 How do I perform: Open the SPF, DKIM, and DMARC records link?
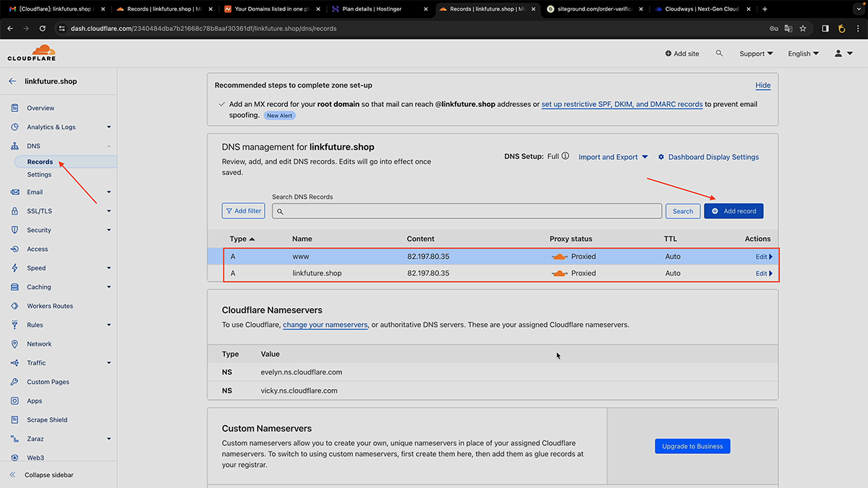[x=622, y=104]
